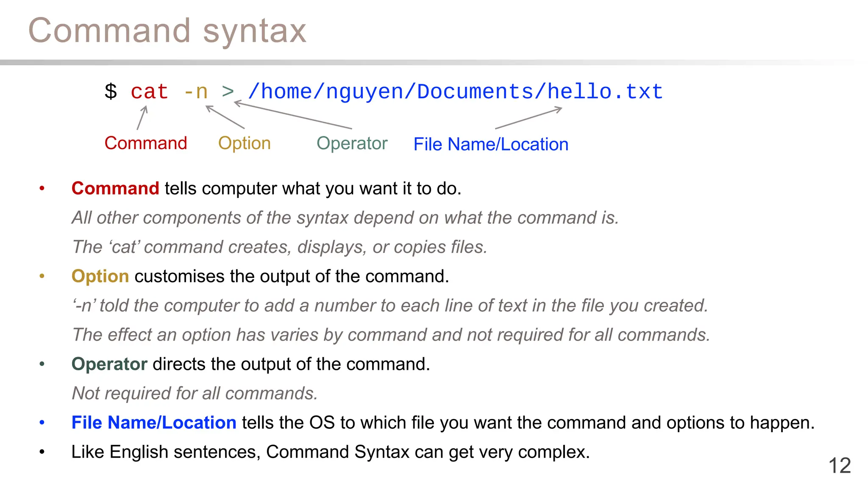Click the slide number '12'

840,466
